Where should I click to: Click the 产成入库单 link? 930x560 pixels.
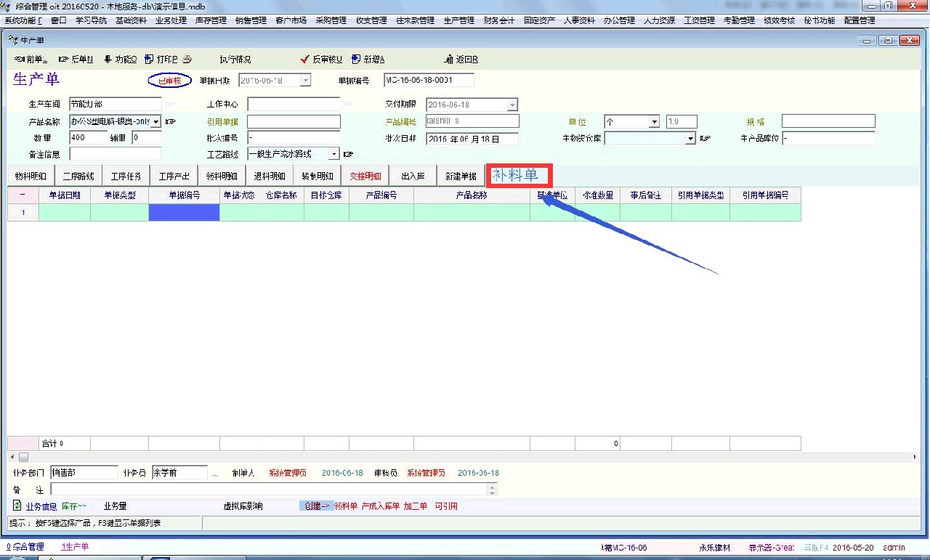(380, 506)
